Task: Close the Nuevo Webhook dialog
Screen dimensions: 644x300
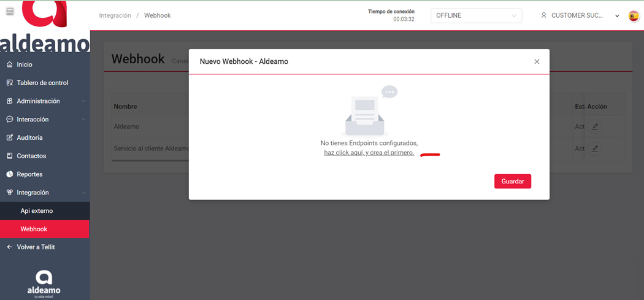Action: tap(537, 61)
